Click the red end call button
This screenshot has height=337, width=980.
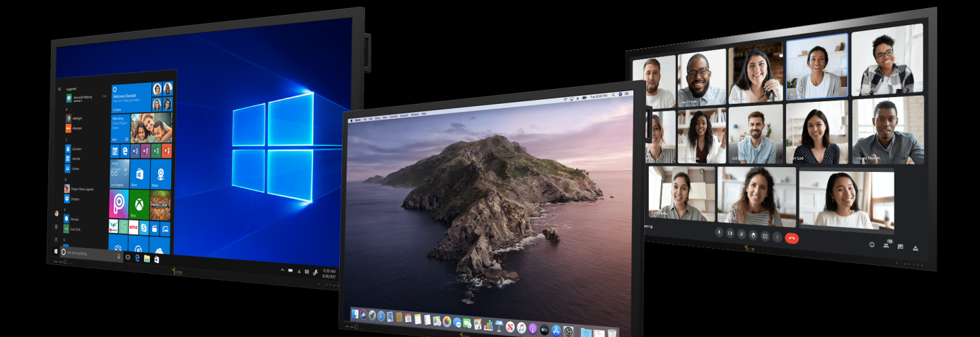(x=792, y=237)
